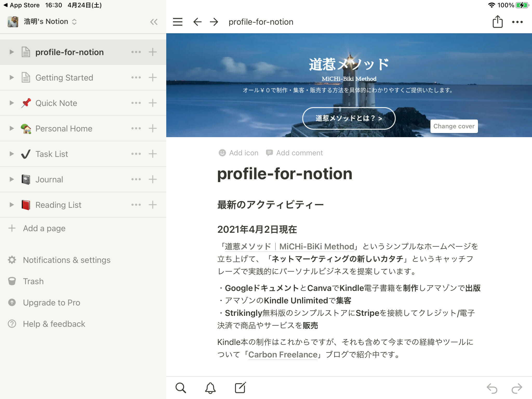
Task: Open options dots for Reading List row
Action: point(136,205)
